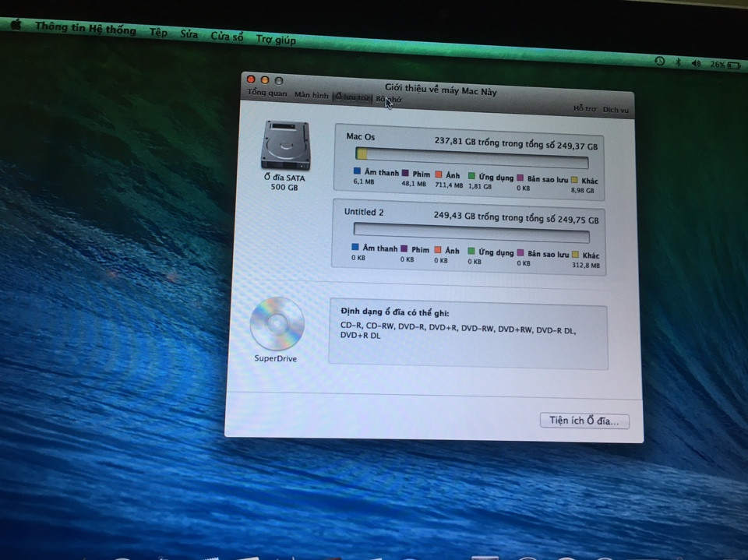Click the green Ứng dụng swatch for Mac Os
This screenshot has height=560, width=748.
click(x=471, y=176)
